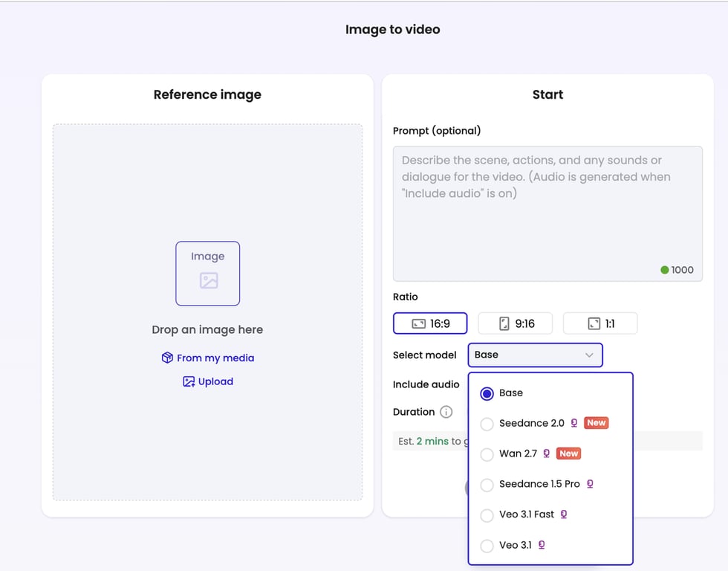This screenshot has width=728, height=571.
Task: Click the portrait phone icon for 9:16
Action: [504, 323]
